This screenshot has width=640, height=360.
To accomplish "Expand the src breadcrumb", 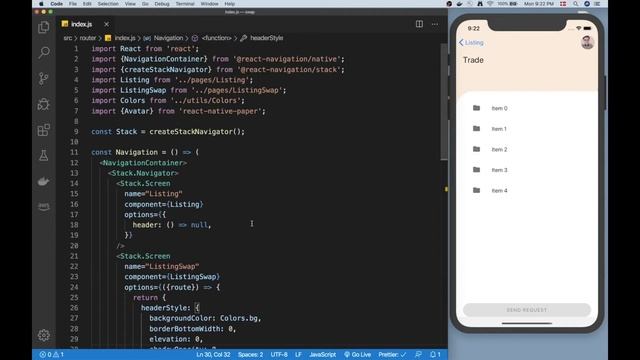I will coord(67,38).
